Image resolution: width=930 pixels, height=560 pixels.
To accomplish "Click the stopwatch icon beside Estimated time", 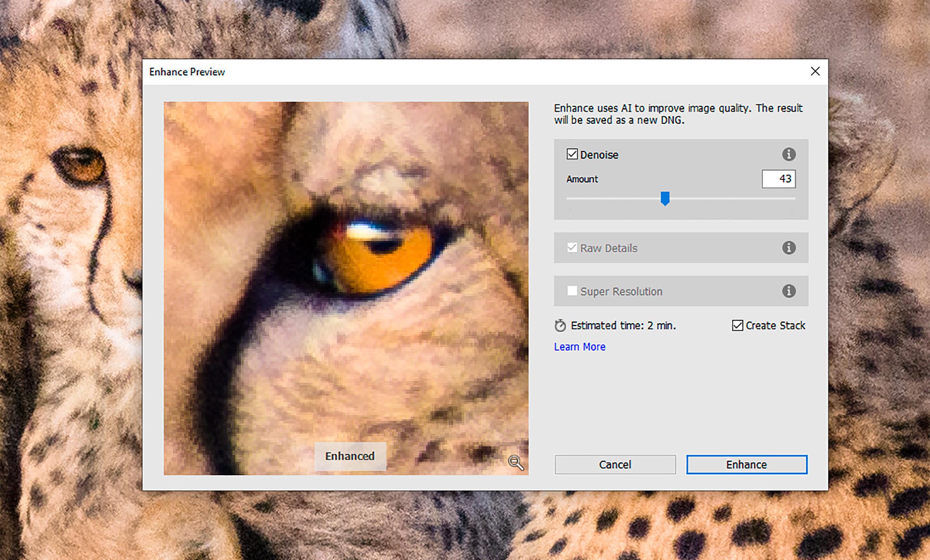I will click(x=560, y=326).
